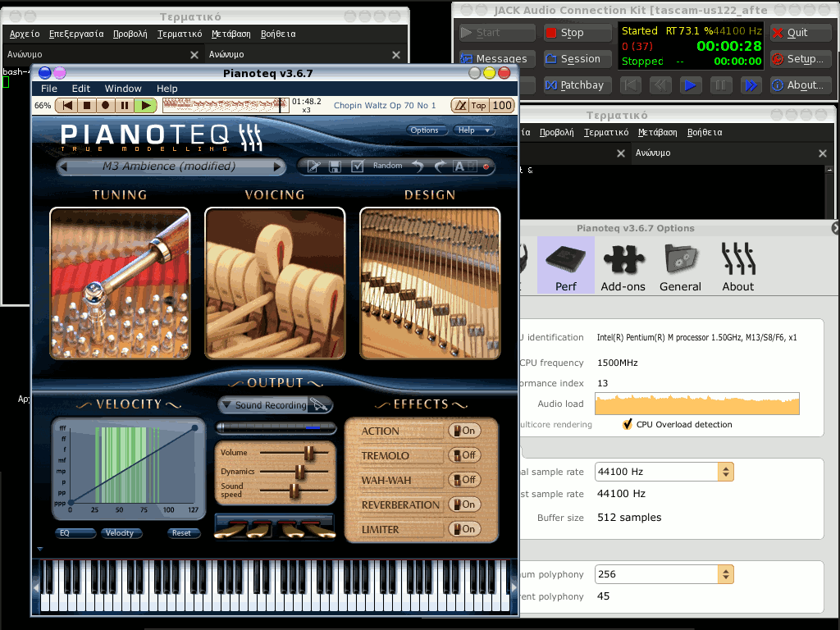Click the Dynamics slider handle

300,472
